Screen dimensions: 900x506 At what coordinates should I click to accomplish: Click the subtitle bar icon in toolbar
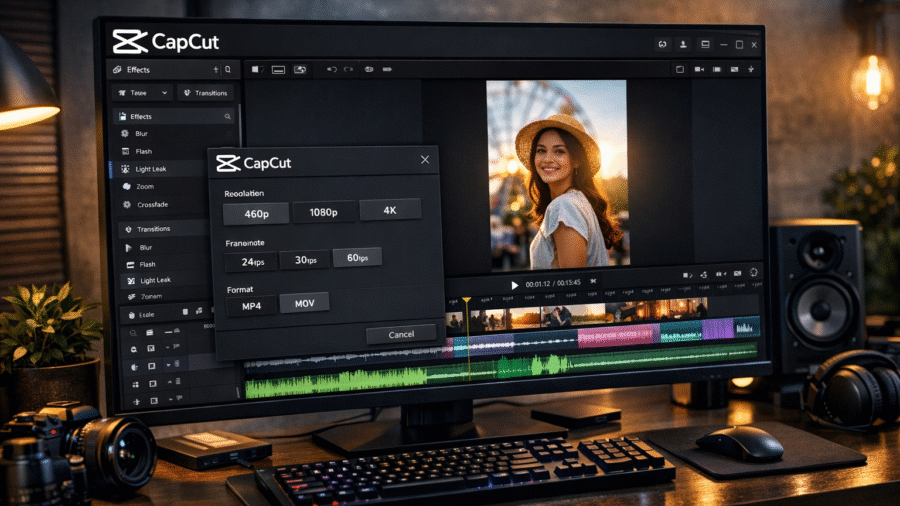[278, 69]
